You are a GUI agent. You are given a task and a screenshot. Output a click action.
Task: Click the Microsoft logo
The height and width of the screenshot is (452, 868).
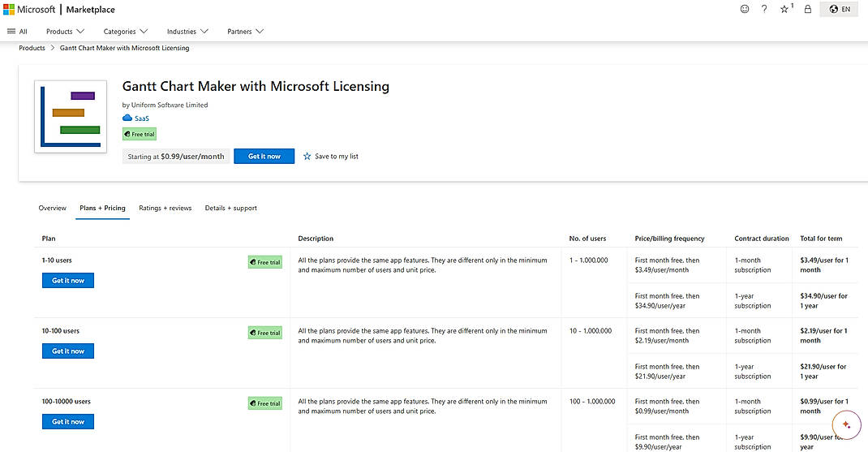[x=29, y=10]
